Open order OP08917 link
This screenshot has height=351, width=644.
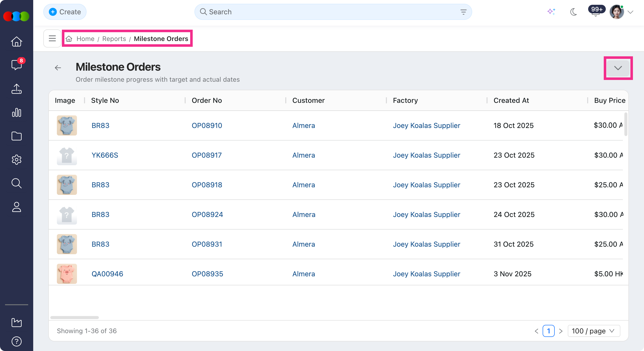207,155
